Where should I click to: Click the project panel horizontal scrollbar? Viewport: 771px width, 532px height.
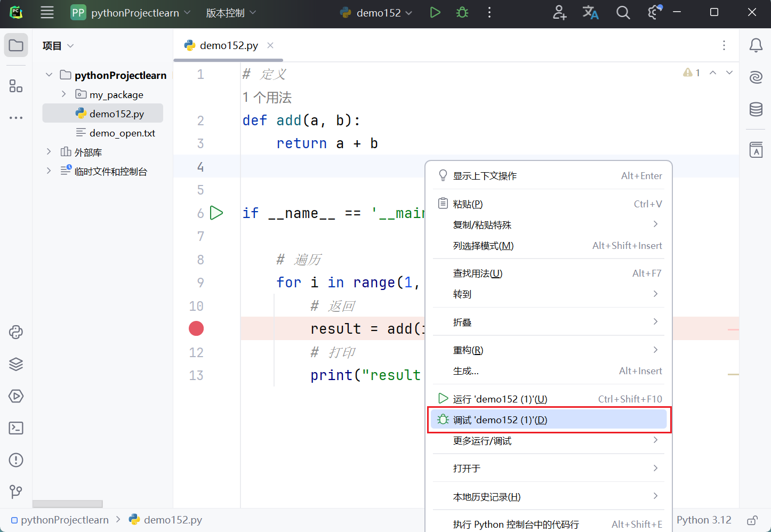tap(68, 504)
